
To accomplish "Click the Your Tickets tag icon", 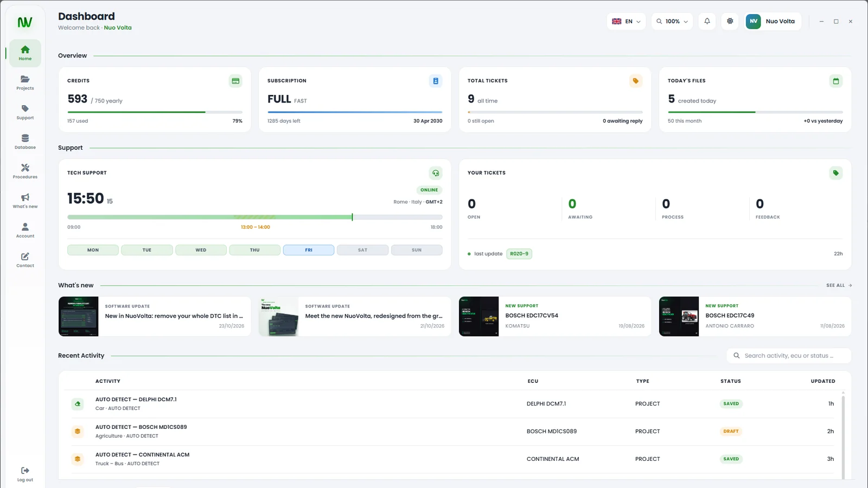I will point(836,173).
